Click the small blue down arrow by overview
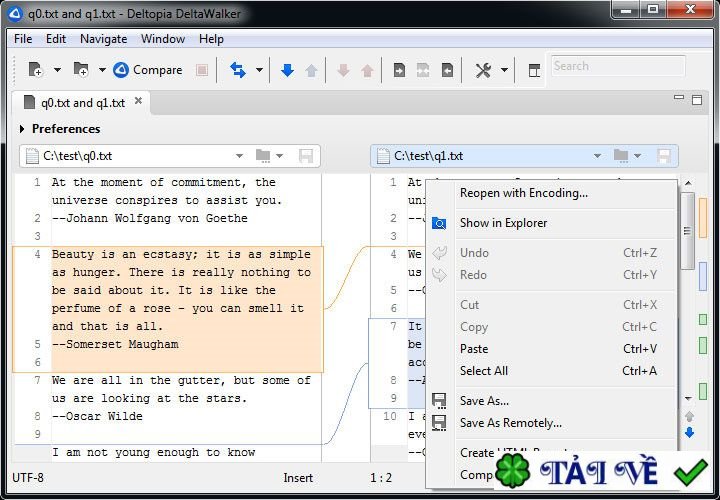Screen dimensions: 720x500 click(x=689, y=433)
